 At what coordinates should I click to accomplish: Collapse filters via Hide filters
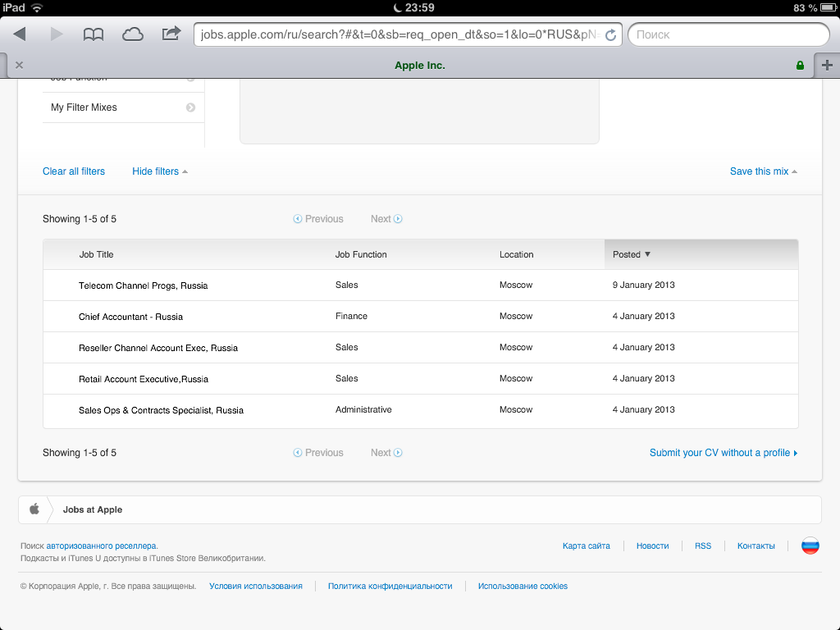tap(160, 171)
